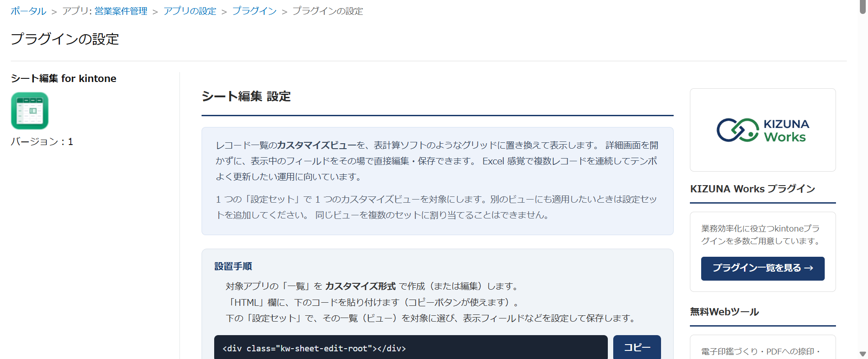Click the kw-sheet-edit-root code snippet

pyautogui.click(x=314, y=348)
